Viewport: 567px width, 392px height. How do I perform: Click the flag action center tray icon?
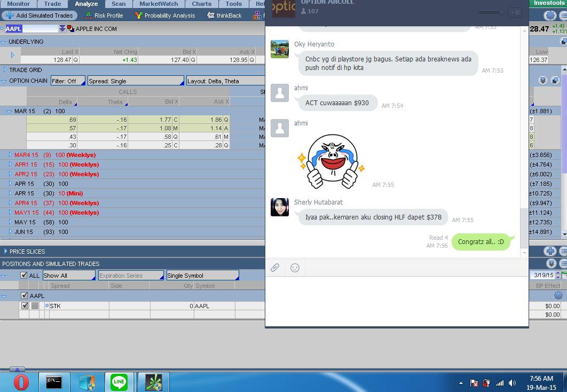[474, 383]
